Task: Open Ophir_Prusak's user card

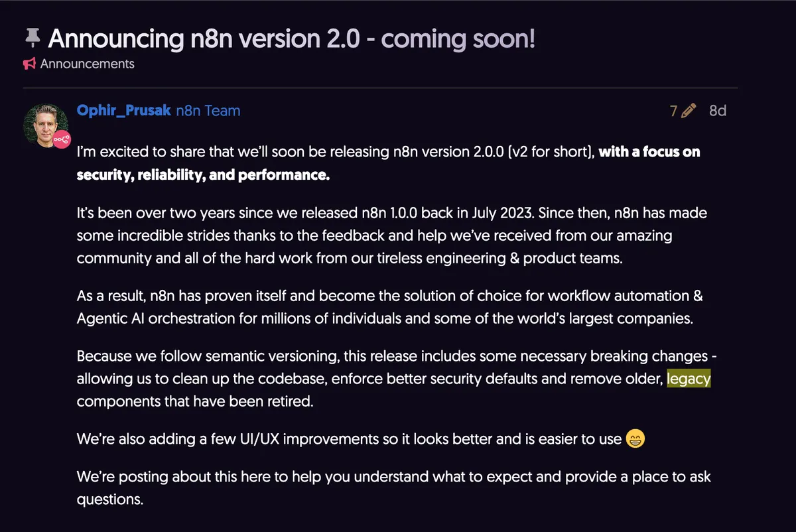Action: pyautogui.click(x=123, y=110)
